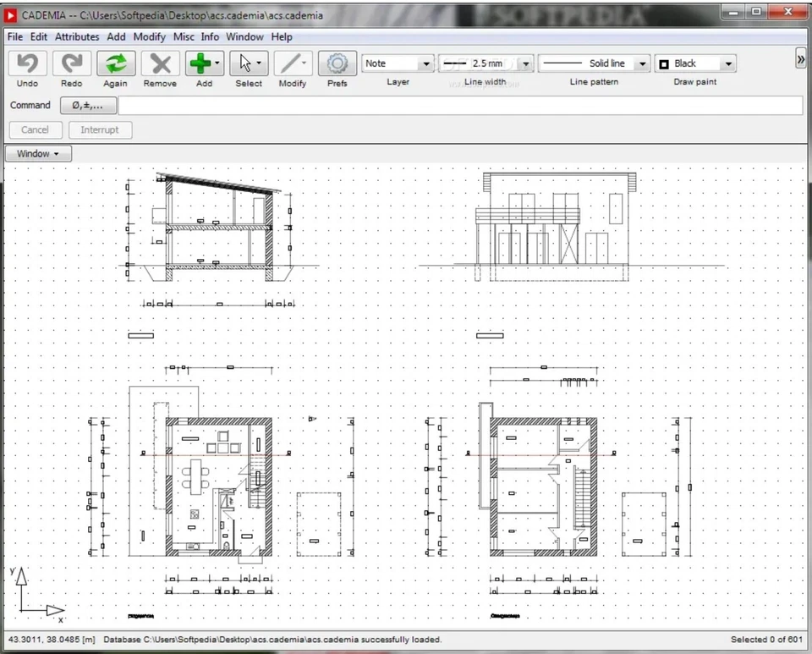The width and height of the screenshot is (812, 654).
Task: Open the Add tool dropdown arrow
Action: (x=217, y=63)
